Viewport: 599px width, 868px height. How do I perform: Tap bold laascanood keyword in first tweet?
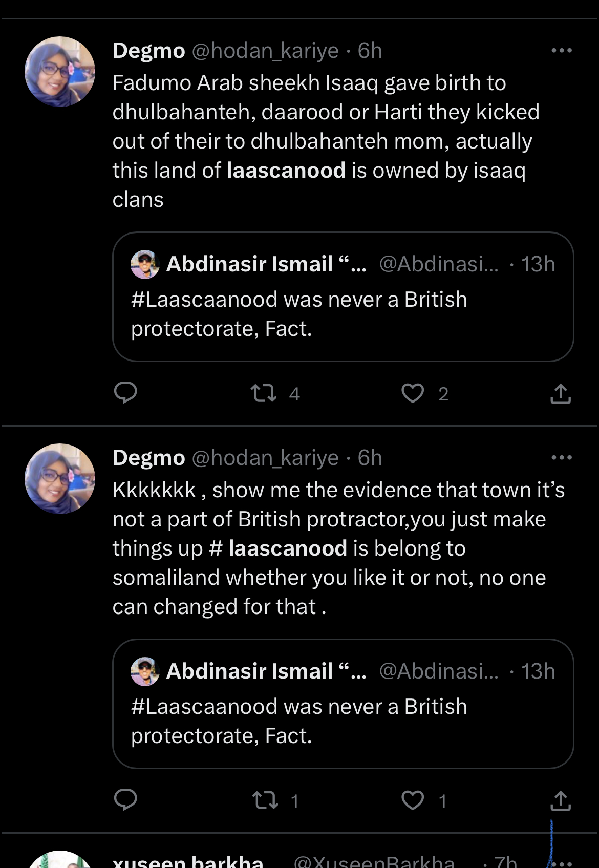pos(286,171)
